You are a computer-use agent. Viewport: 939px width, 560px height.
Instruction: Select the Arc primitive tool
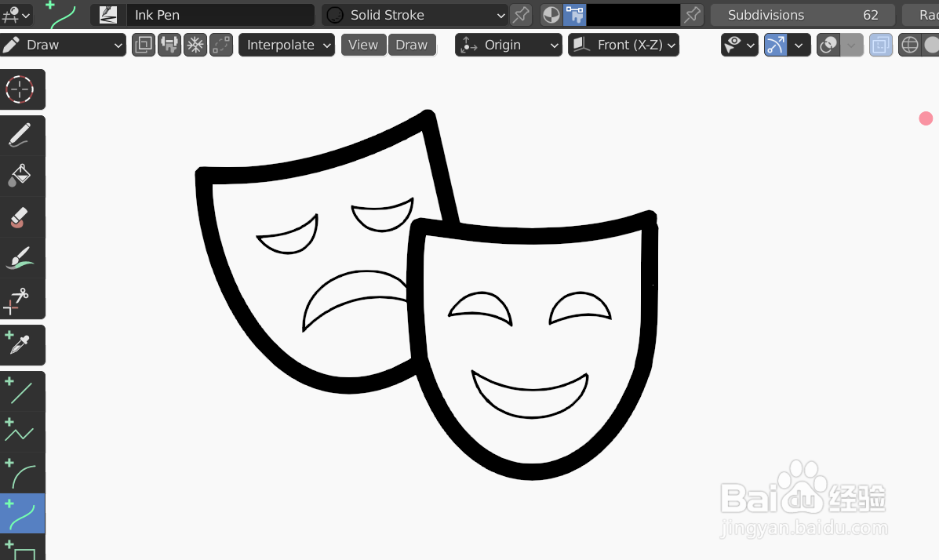pos(20,473)
